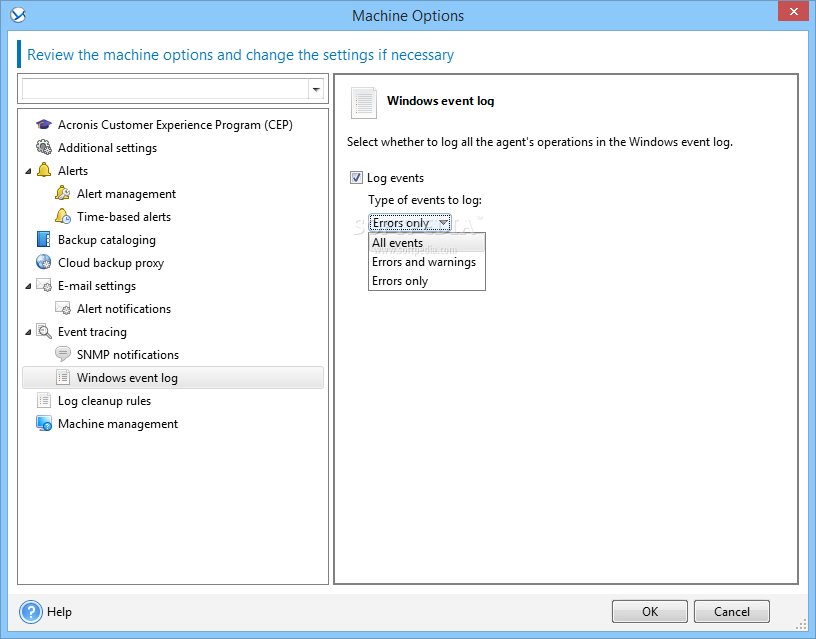Image resolution: width=816 pixels, height=639 pixels.
Task: Select the Alerts label in the tree
Action: coord(73,171)
